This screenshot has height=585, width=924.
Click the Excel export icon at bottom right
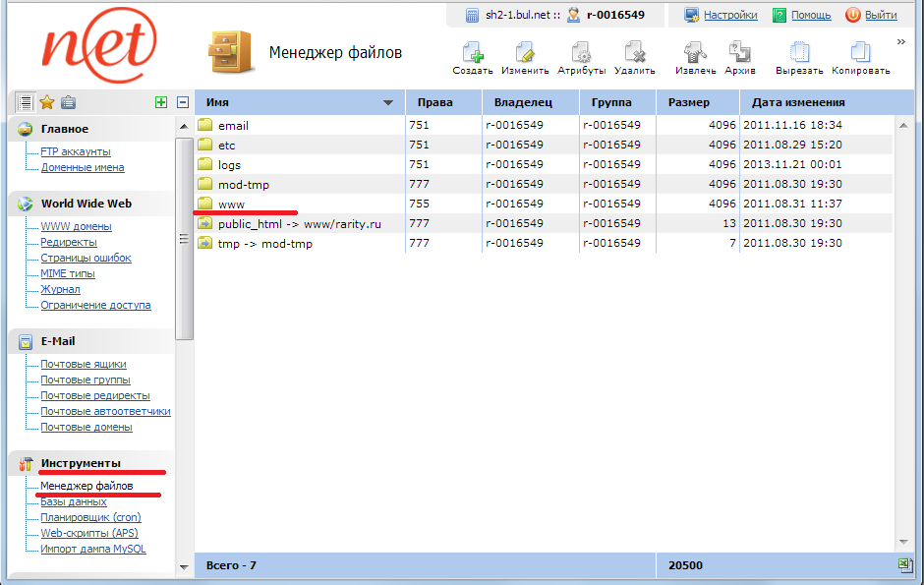coord(903,565)
